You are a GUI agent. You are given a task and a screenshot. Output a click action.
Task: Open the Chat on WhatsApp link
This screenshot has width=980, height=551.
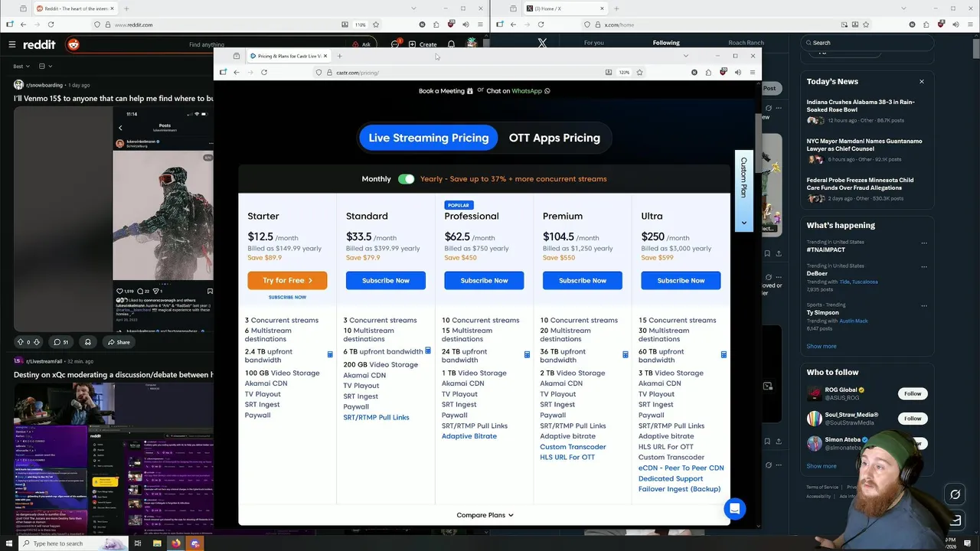[x=518, y=90]
